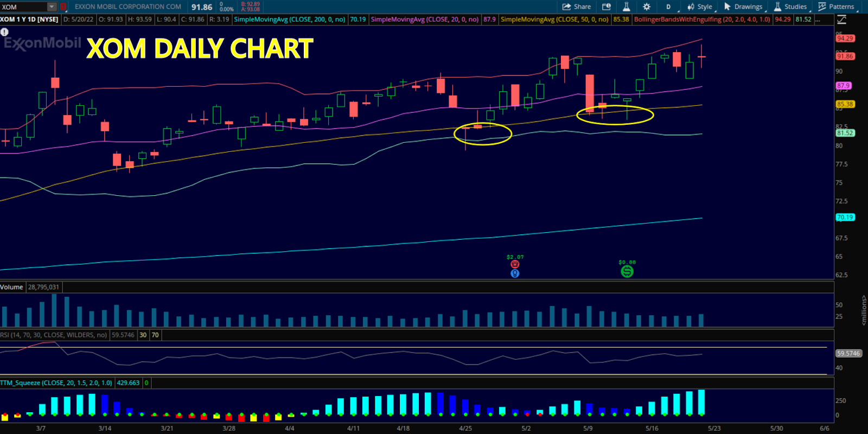Click the $0.88 dividend label
The width and height of the screenshot is (868, 434).
coord(627,262)
